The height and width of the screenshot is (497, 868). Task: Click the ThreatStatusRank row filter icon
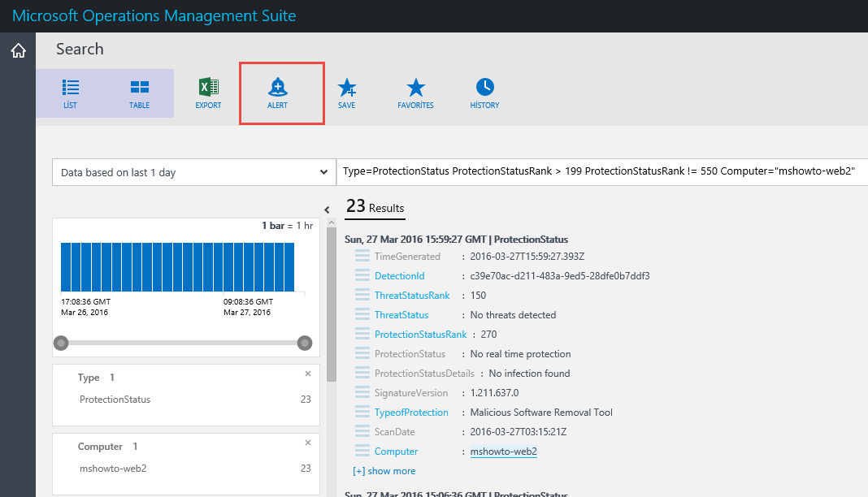(x=362, y=294)
